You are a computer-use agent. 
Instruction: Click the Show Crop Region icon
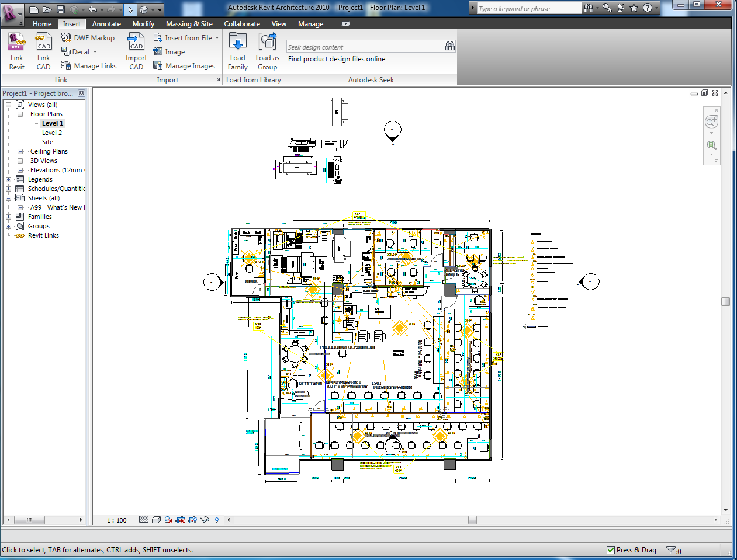pos(193,520)
